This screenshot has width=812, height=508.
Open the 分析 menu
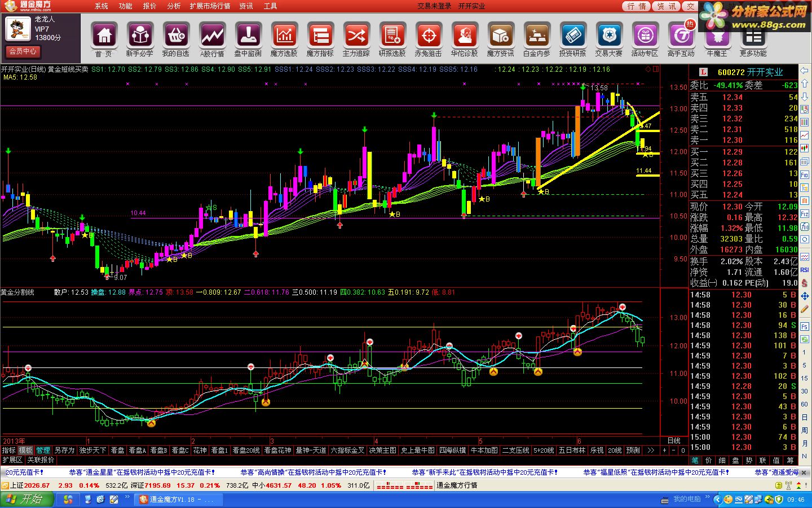click(174, 6)
